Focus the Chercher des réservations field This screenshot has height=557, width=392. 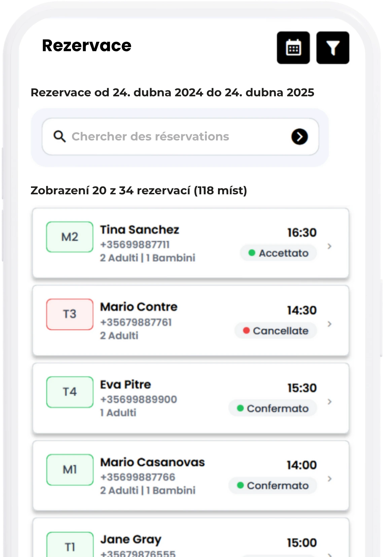pos(180,137)
